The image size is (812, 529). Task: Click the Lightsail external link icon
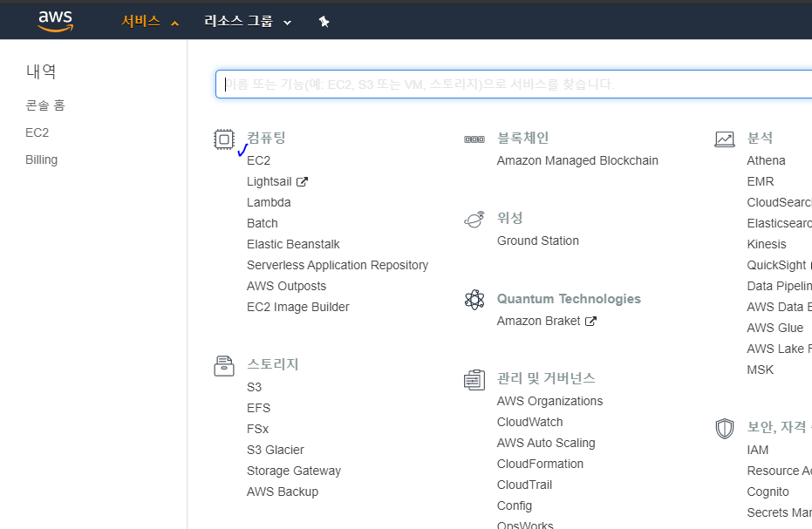(304, 180)
